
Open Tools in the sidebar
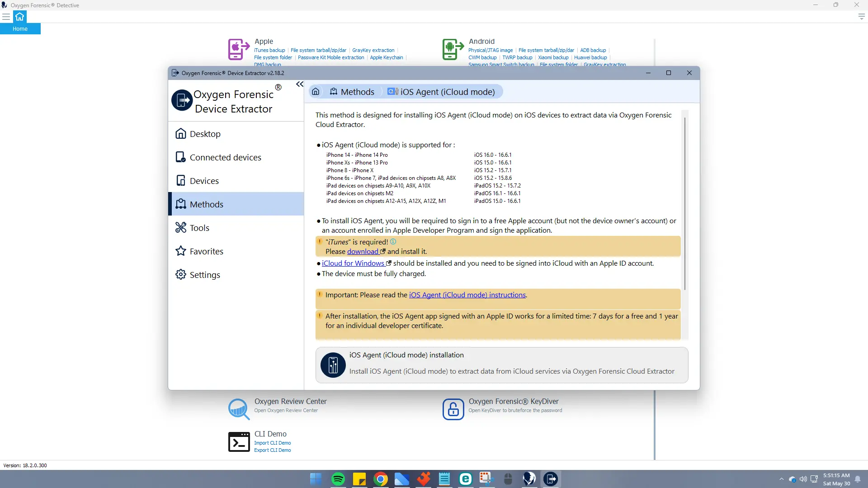pyautogui.click(x=236, y=228)
